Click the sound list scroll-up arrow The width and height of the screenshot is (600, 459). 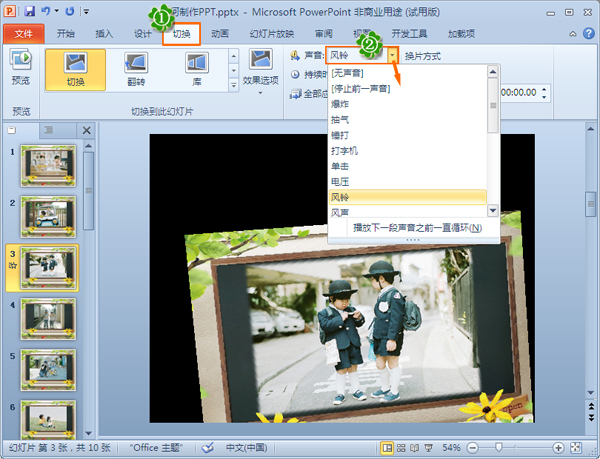point(493,72)
